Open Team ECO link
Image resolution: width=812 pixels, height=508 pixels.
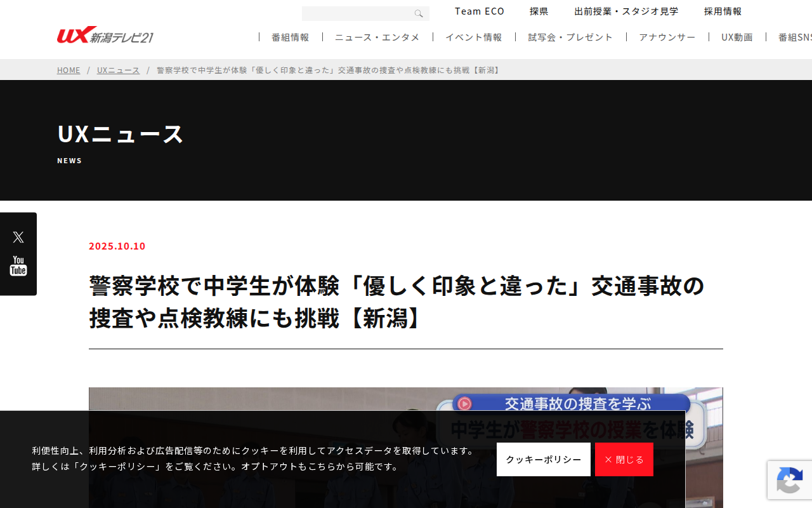[480, 11]
